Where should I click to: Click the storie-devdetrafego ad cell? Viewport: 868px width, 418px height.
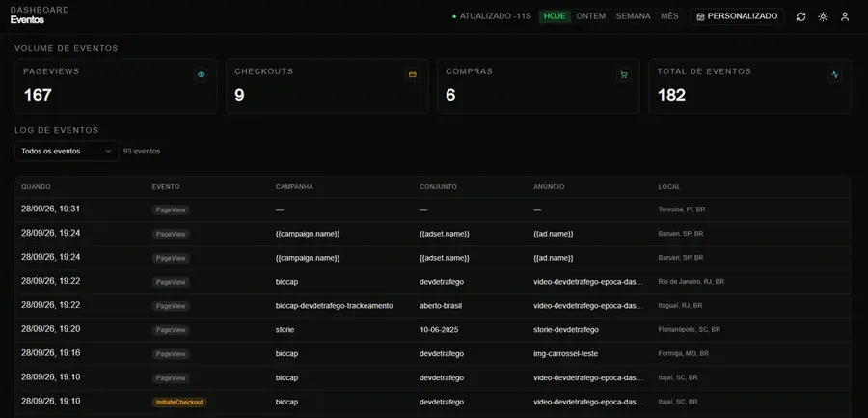click(566, 330)
